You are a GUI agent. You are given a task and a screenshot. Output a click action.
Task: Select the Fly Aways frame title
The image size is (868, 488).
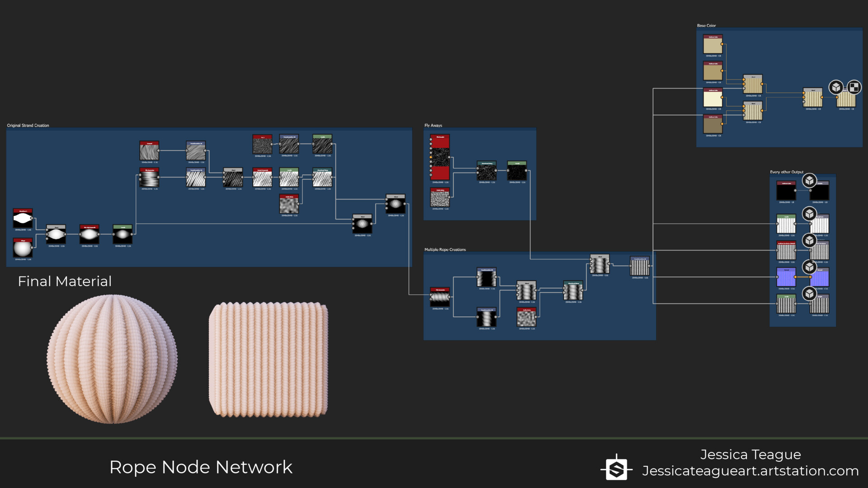tap(433, 126)
